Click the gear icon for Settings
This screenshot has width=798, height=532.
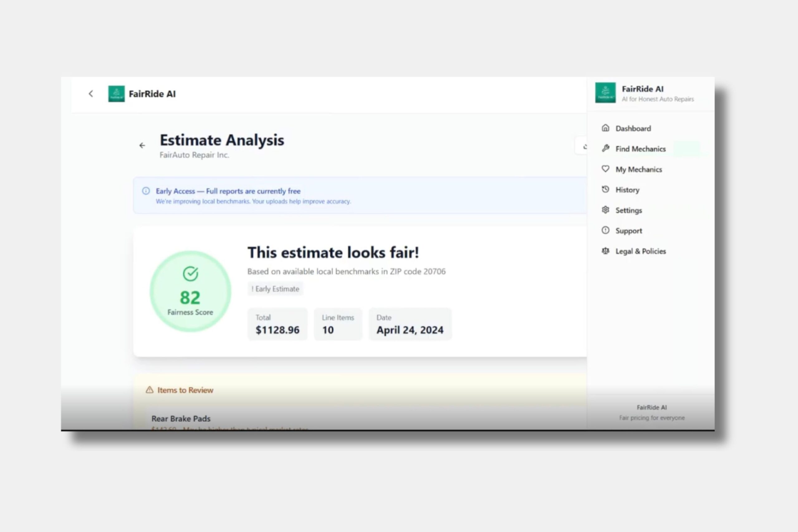pos(605,210)
